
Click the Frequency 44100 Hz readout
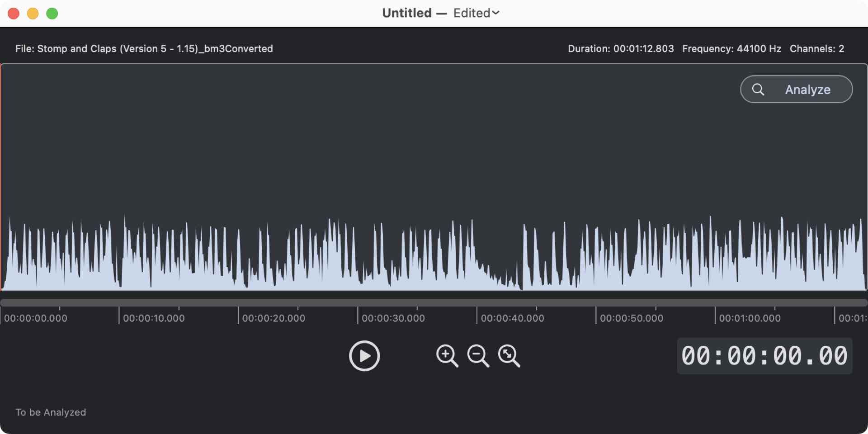731,49
